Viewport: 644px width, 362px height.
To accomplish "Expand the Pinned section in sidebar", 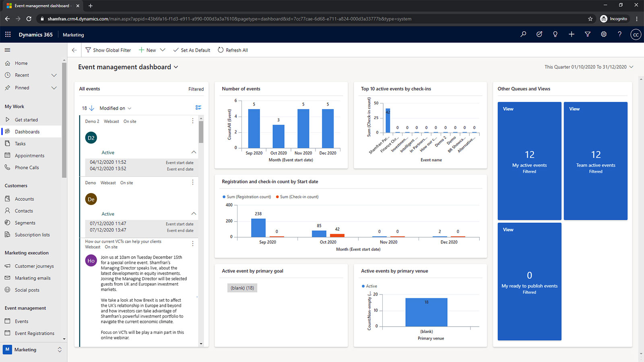I will [x=54, y=88].
